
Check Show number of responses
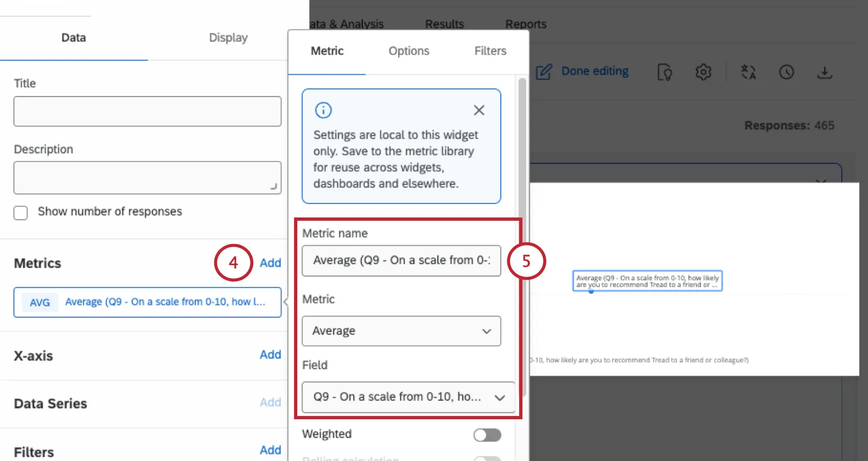(x=21, y=213)
